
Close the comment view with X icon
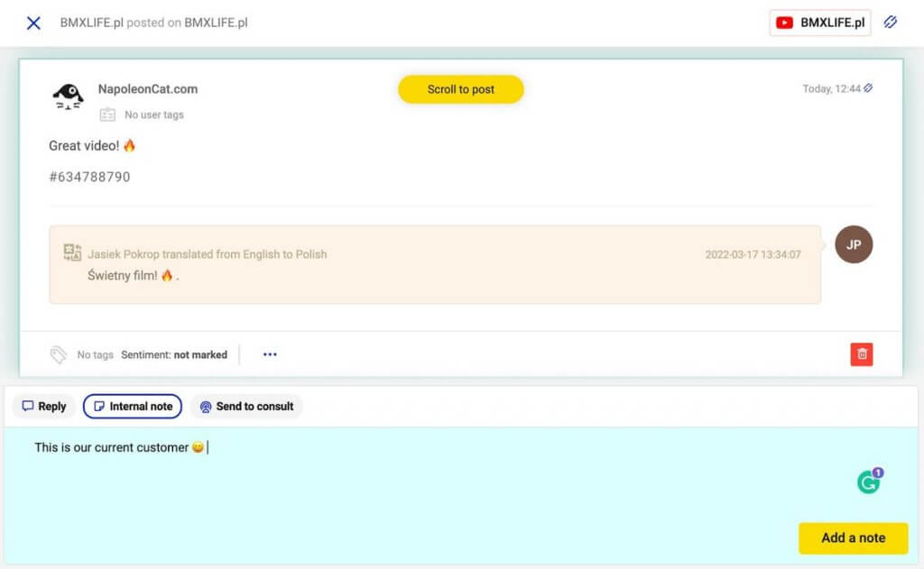pos(33,23)
